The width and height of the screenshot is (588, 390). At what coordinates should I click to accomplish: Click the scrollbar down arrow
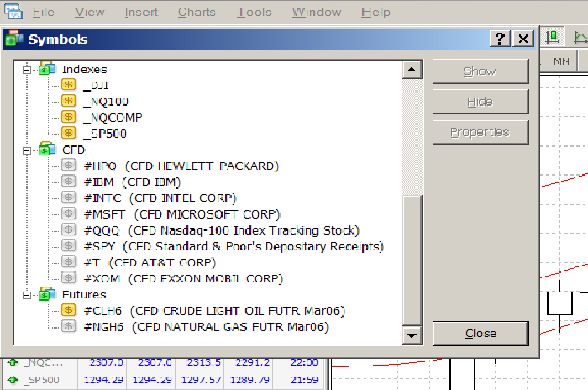(412, 335)
